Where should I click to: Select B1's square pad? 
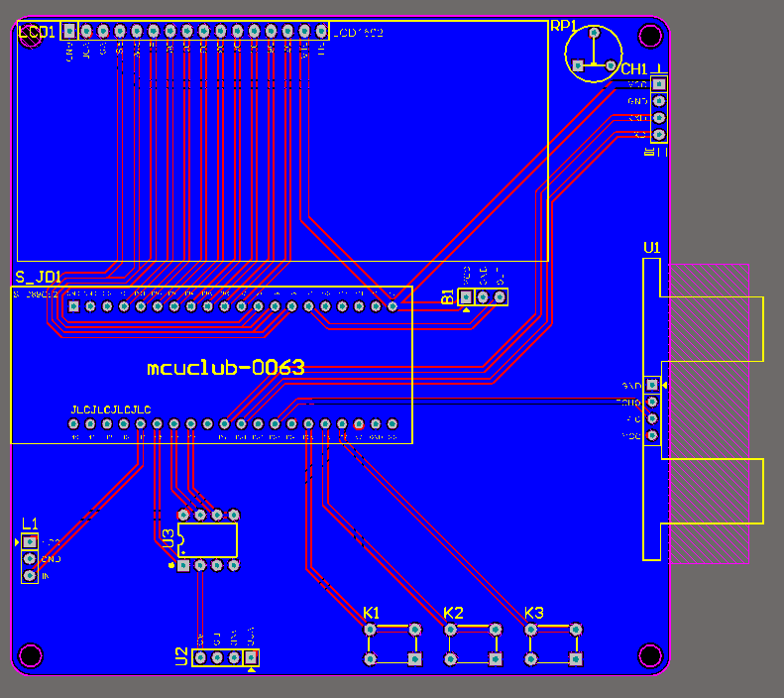[x=466, y=297]
